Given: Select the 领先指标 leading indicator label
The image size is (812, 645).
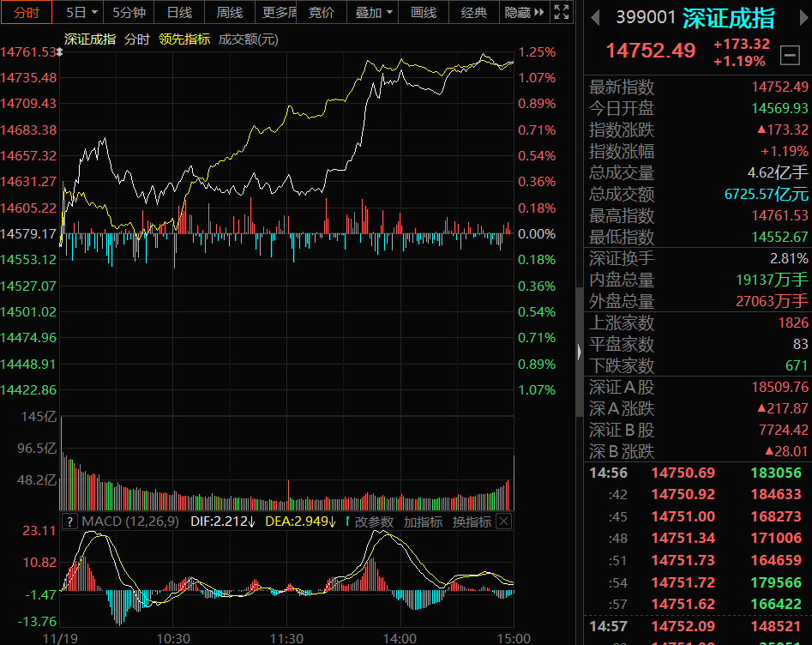Looking at the screenshot, I should tap(184, 39).
